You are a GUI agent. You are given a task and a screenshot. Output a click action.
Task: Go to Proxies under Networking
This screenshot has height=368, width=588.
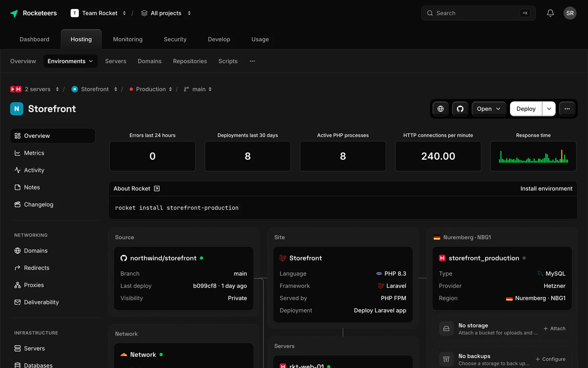pyautogui.click(x=53, y=285)
